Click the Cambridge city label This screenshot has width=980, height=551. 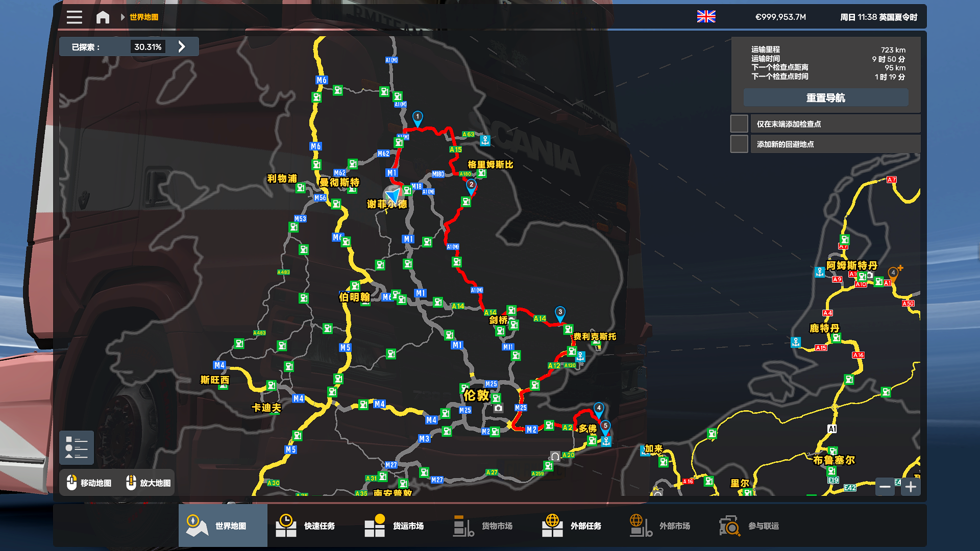[499, 320]
